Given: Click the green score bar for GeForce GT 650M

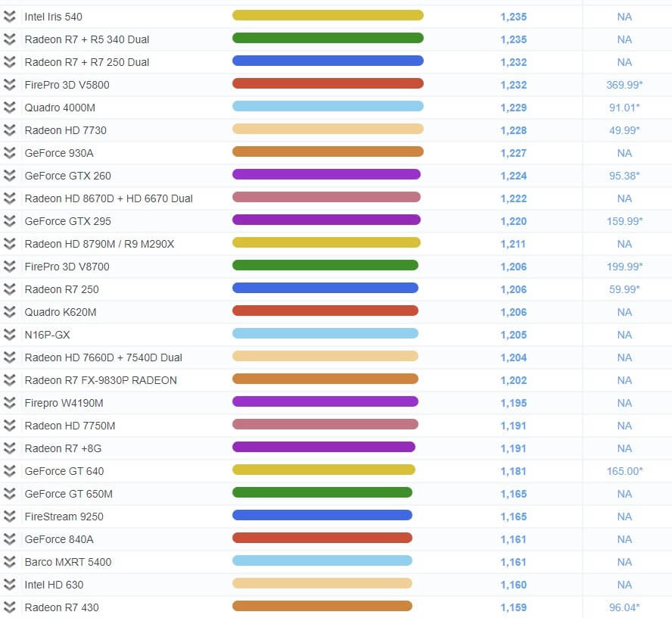Looking at the screenshot, I should tap(322, 492).
